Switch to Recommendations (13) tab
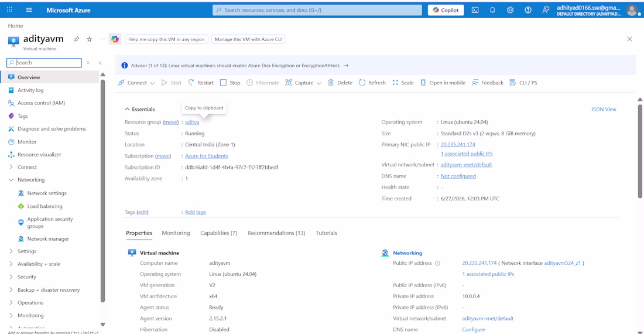This screenshot has width=644, height=334. tap(276, 233)
